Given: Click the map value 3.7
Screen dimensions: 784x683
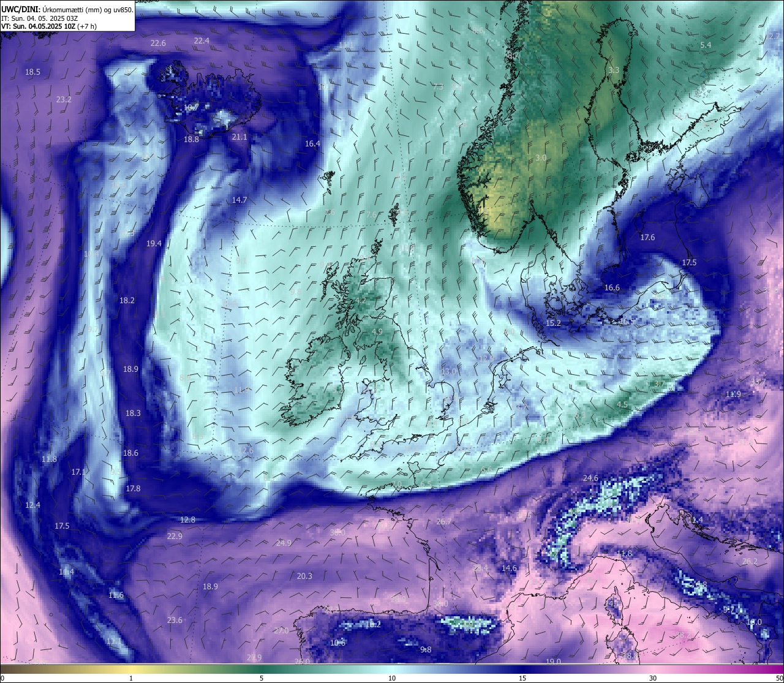Looking at the screenshot, I should point(660,383).
